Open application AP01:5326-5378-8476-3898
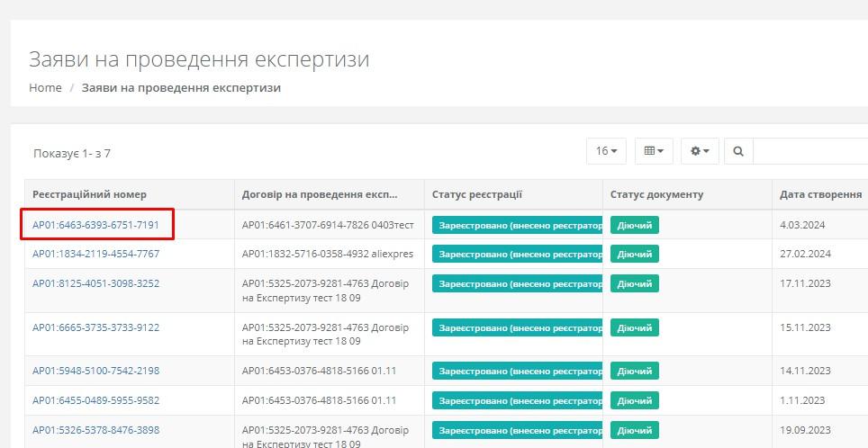The width and height of the screenshot is (868, 448). (x=95, y=430)
